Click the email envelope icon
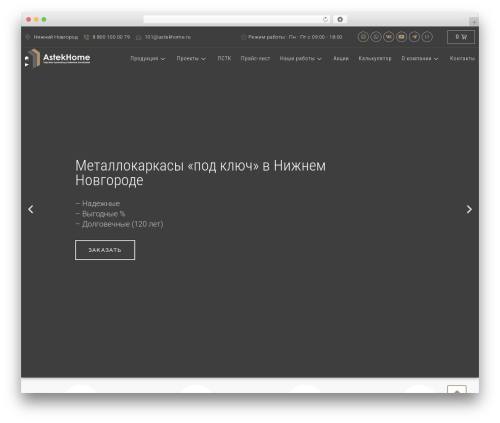The height and width of the screenshot is (423, 500). click(139, 37)
